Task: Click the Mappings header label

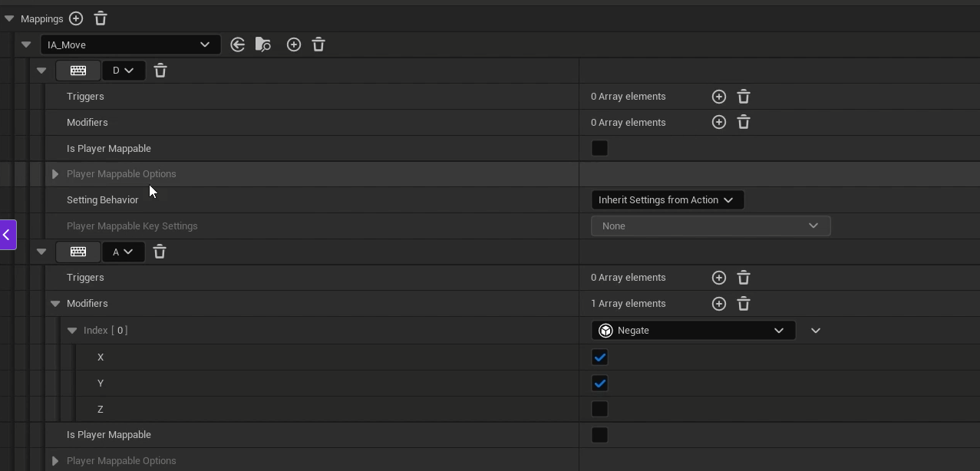Action: point(42,18)
